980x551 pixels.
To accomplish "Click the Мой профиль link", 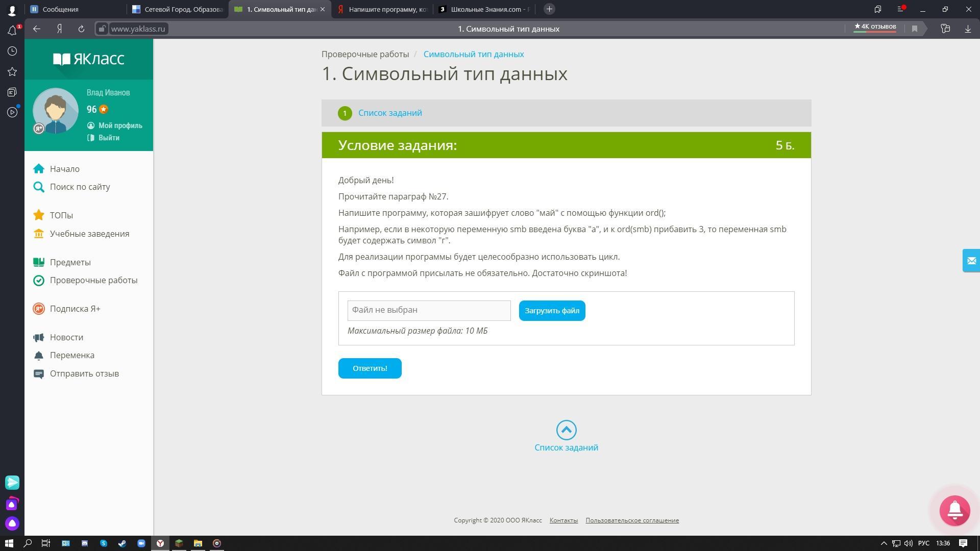I will coord(120,126).
